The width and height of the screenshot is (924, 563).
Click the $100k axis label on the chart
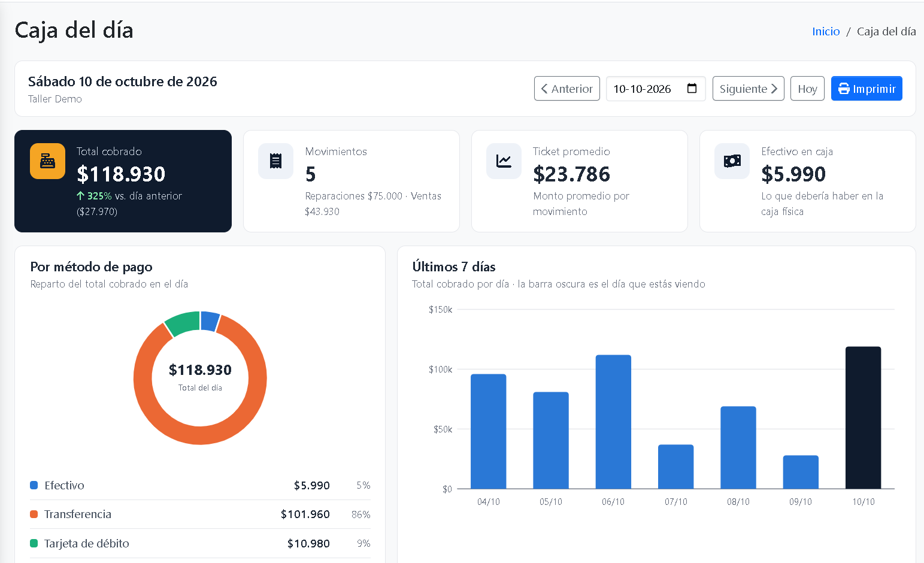[x=441, y=370]
